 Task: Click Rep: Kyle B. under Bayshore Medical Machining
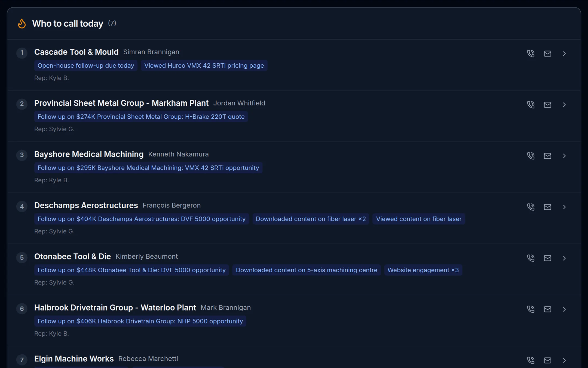[51, 180]
